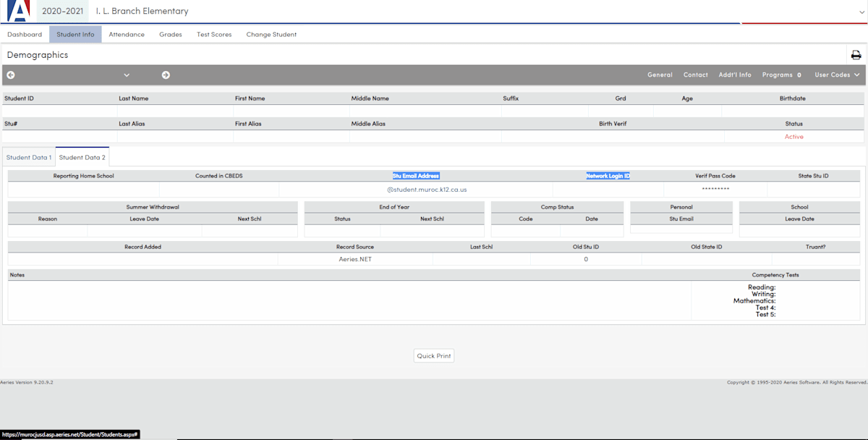Go to next student with right arrow
This screenshot has height=440, width=868.
[x=166, y=75]
